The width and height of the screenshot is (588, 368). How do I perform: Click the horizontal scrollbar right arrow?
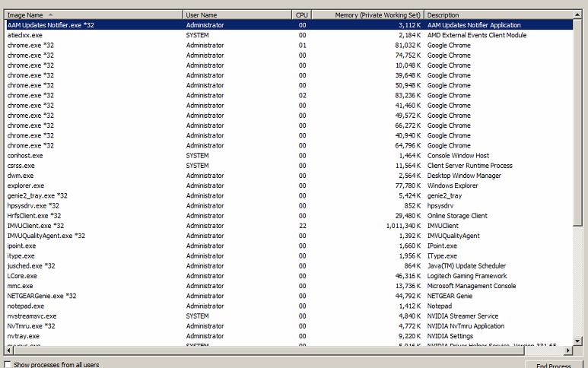click(568, 351)
